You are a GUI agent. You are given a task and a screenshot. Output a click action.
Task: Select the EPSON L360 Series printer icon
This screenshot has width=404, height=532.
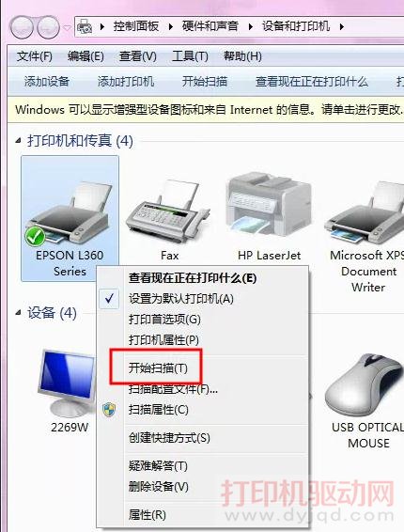click(x=70, y=211)
